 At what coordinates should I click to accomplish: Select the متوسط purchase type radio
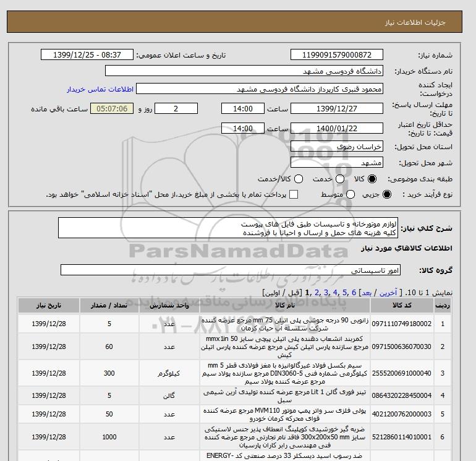click(x=351, y=194)
